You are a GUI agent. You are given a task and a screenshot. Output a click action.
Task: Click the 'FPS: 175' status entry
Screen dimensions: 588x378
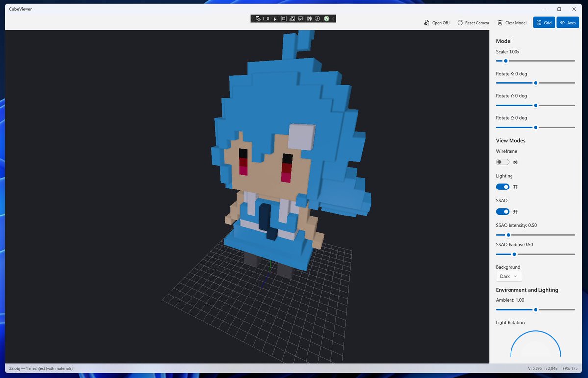pyautogui.click(x=570, y=369)
